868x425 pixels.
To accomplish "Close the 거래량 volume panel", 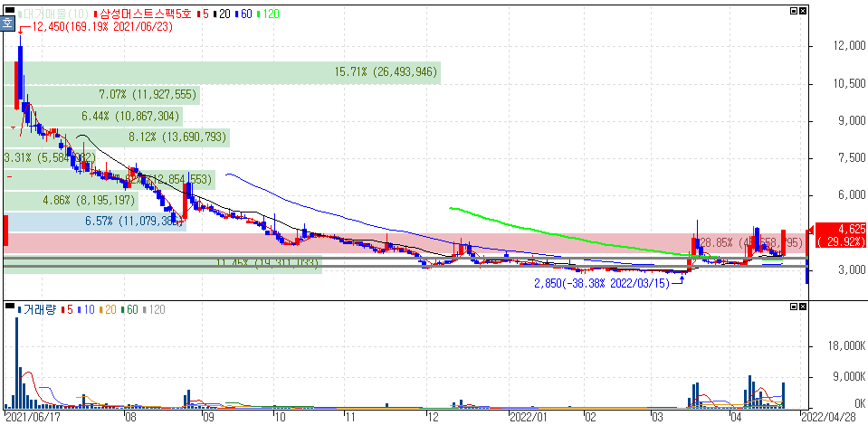I will (803, 306).
